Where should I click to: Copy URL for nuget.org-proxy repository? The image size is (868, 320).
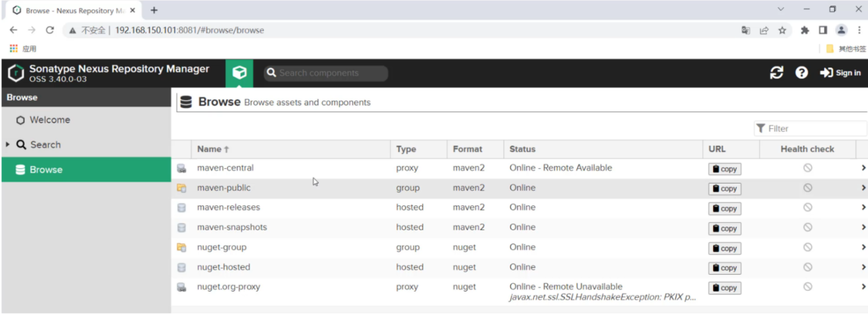click(724, 288)
